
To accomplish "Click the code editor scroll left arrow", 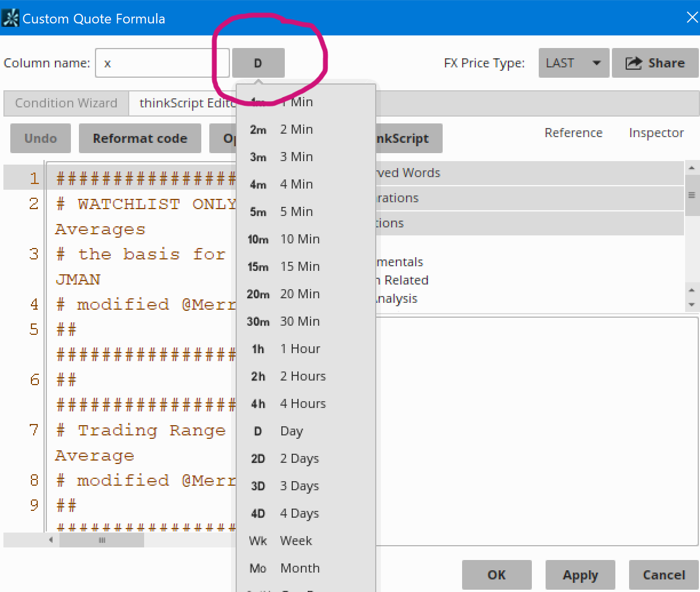I will (51, 540).
